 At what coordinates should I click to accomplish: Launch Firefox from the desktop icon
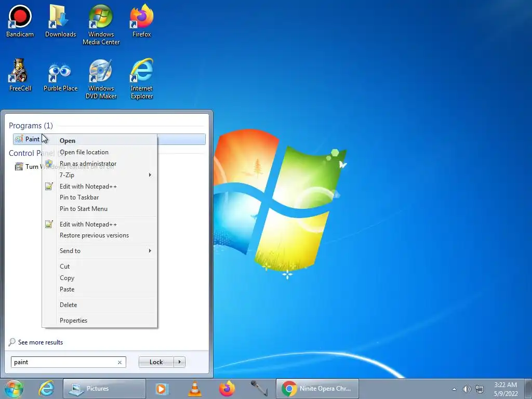pos(142,21)
